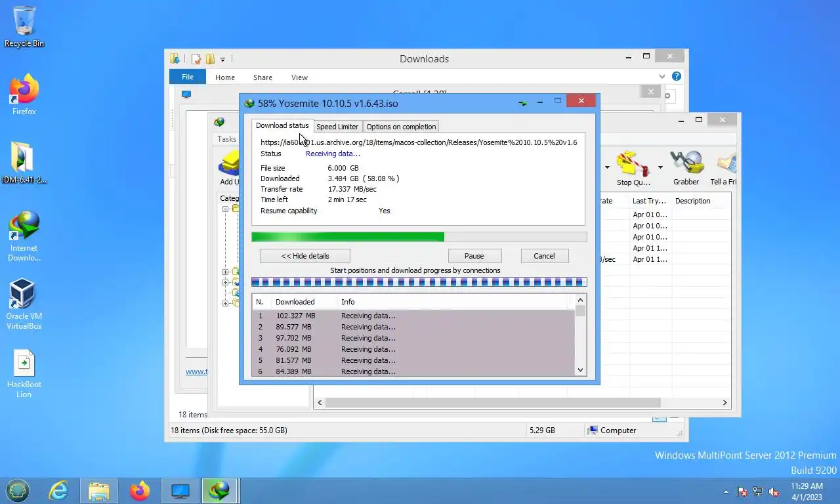Select connection row 3 with 97.702 MB
Image resolution: width=840 pixels, height=504 pixels.
click(x=413, y=338)
